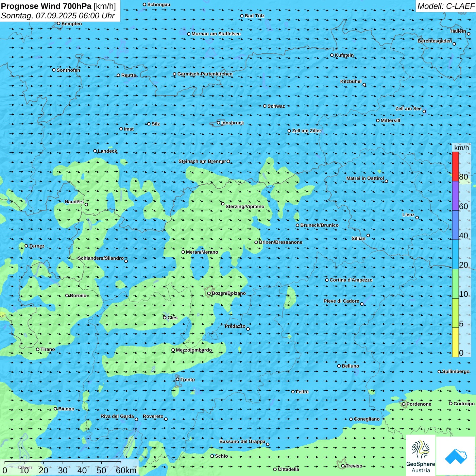Click the Tirano city marker
Viewport: 476px width, 476px height.
tap(38, 349)
